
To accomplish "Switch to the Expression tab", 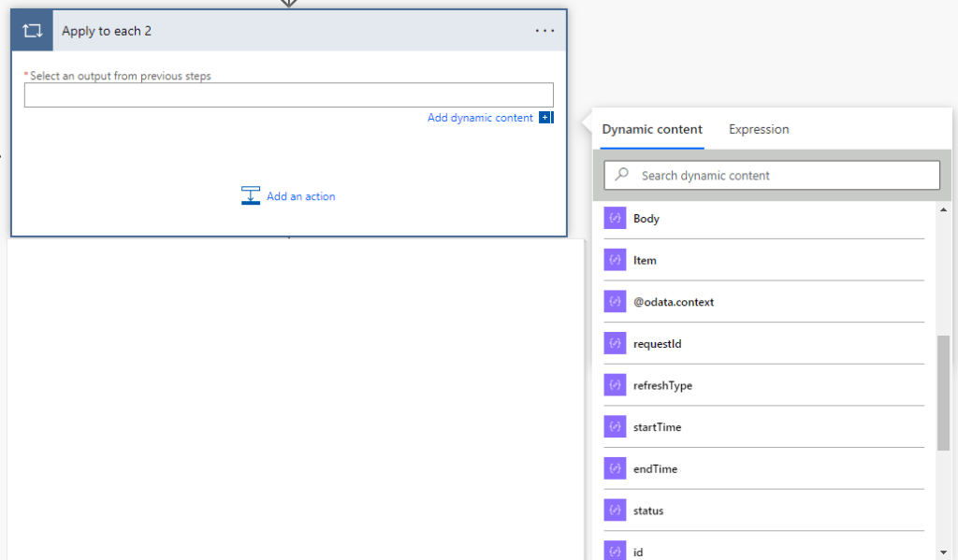I will click(x=759, y=129).
